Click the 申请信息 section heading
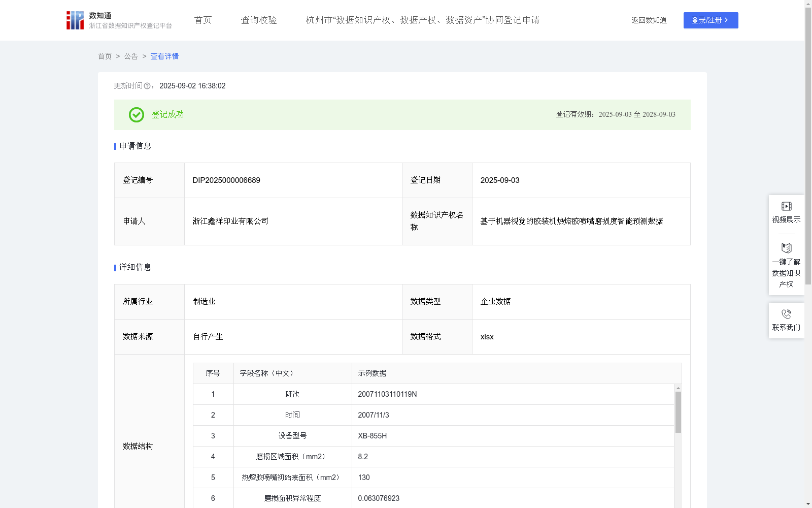 [x=136, y=146]
